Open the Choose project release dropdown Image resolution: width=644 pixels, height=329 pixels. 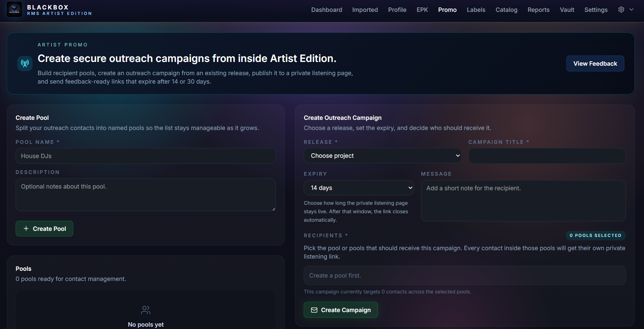pos(382,156)
